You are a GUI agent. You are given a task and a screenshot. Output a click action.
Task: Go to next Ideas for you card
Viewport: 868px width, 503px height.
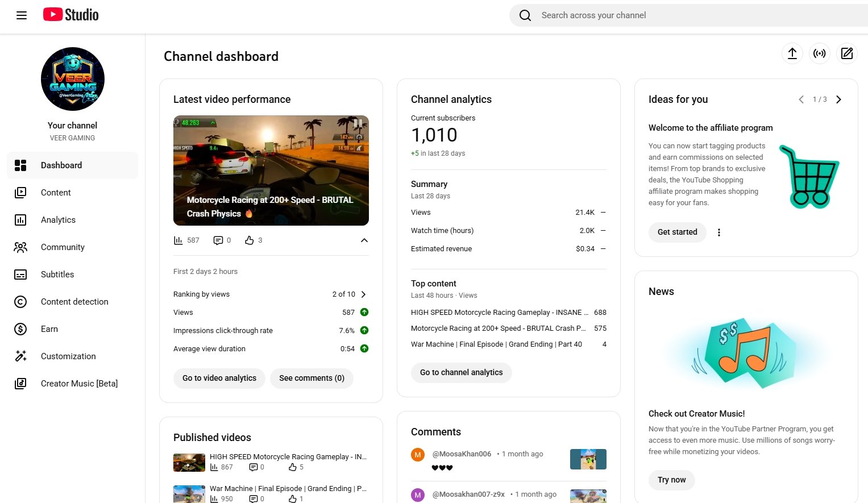838,99
